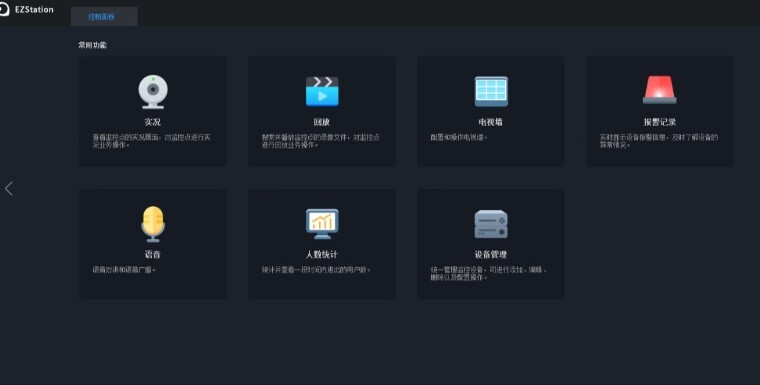Viewport: 760px width, 385px height.
Task: Click the 语音对讲和语音广播 description
Action: pyautogui.click(x=124, y=270)
